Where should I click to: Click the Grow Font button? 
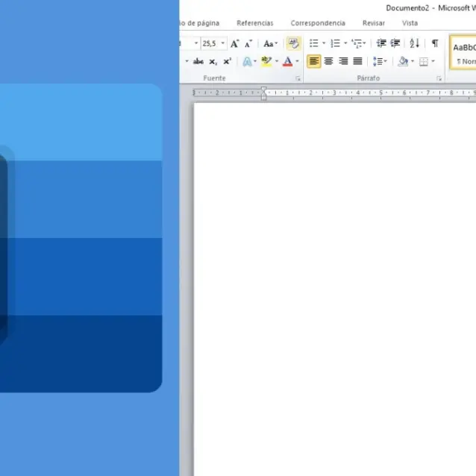234,44
